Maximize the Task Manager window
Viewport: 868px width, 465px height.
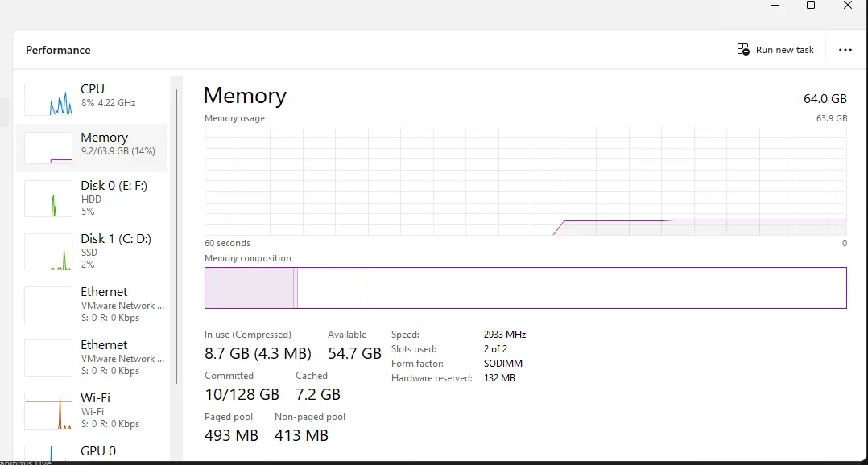click(x=810, y=6)
